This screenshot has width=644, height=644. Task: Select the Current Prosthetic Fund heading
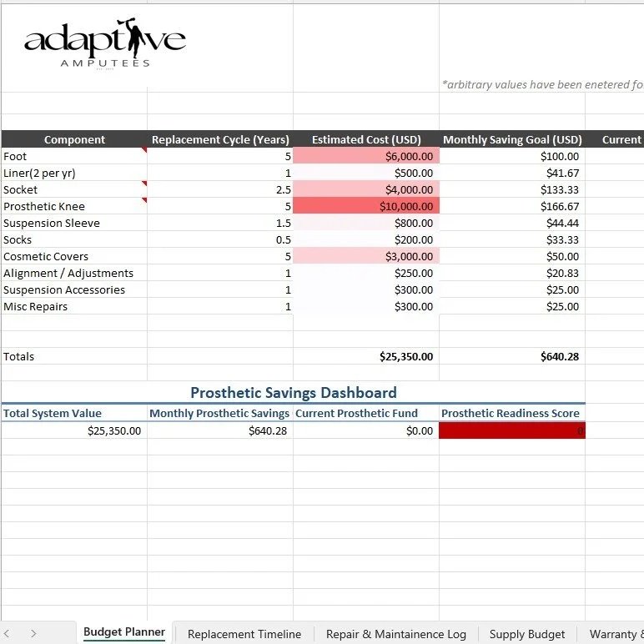click(x=366, y=413)
